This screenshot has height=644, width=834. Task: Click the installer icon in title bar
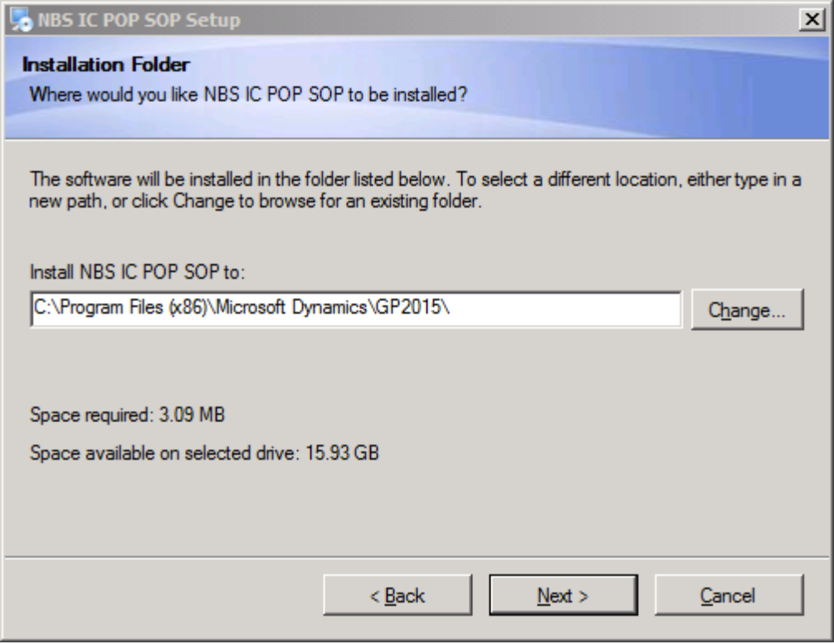(x=20, y=20)
